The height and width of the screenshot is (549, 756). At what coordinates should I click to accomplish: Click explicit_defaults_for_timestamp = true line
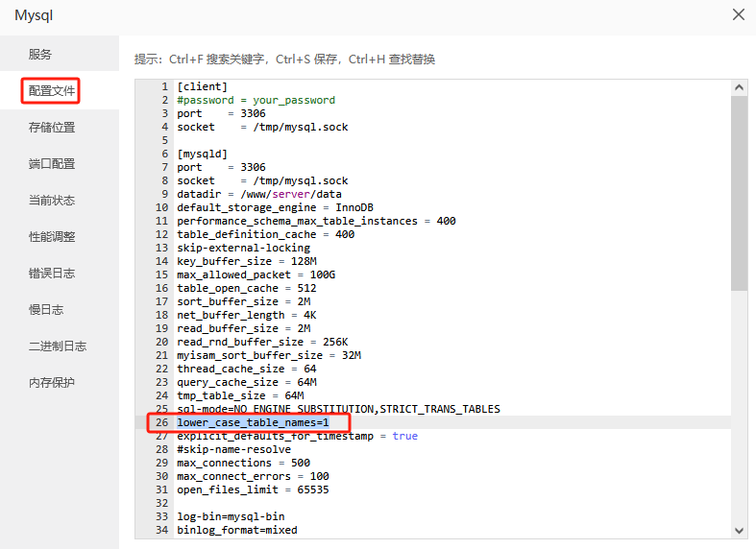tap(298, 436)
